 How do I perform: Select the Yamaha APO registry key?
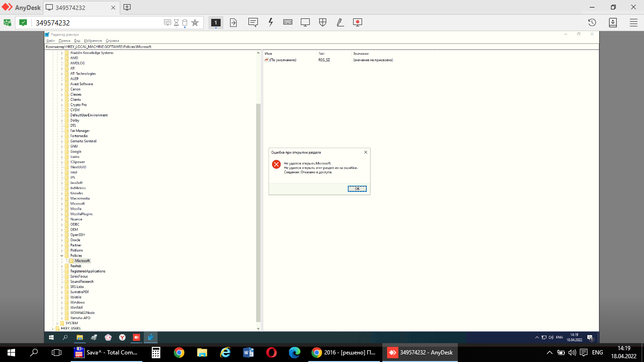coord(80,318)
